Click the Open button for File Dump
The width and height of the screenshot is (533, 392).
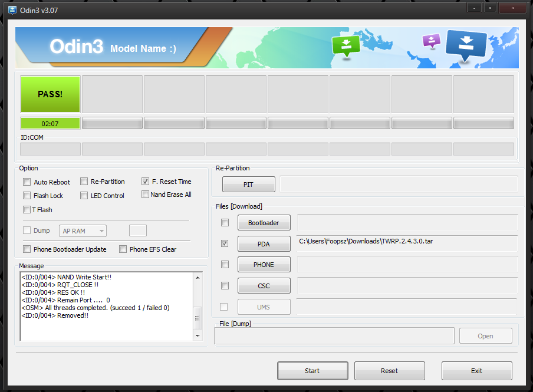point(485,336)
